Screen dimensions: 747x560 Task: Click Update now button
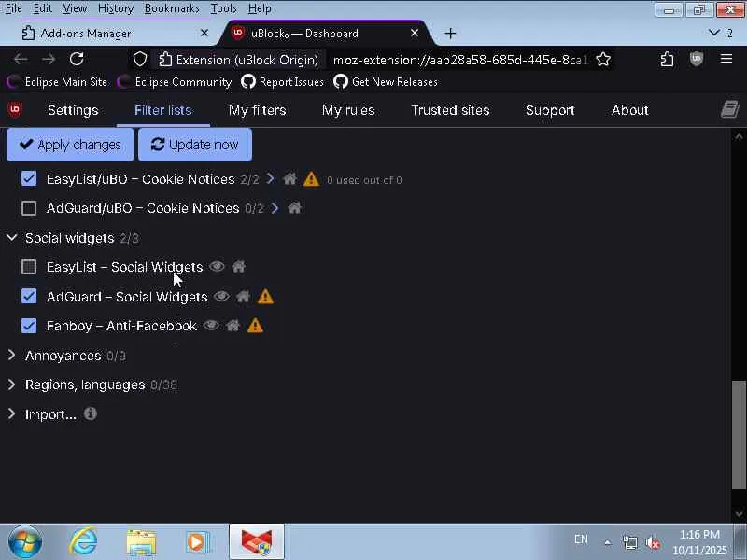tap(195, 145)
